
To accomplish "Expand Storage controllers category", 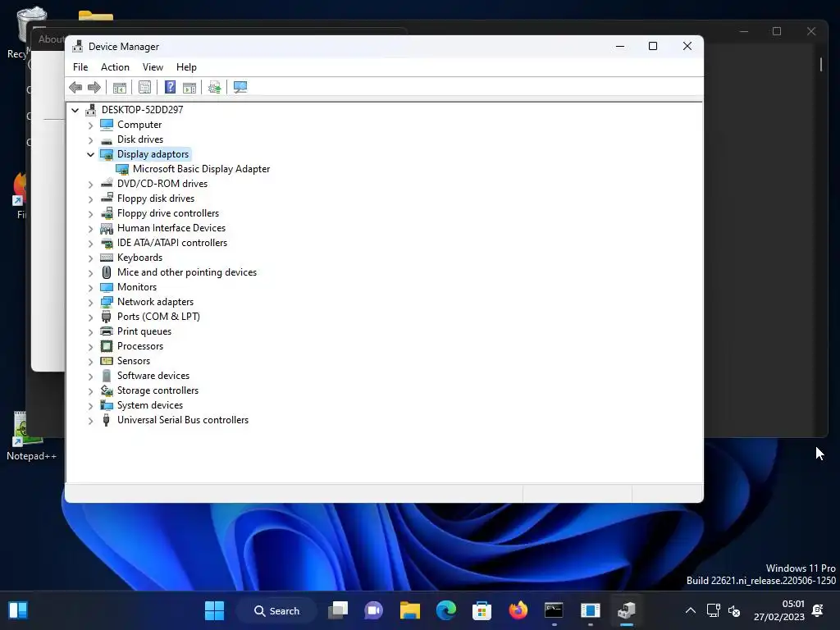I will [x=90, y=391].
